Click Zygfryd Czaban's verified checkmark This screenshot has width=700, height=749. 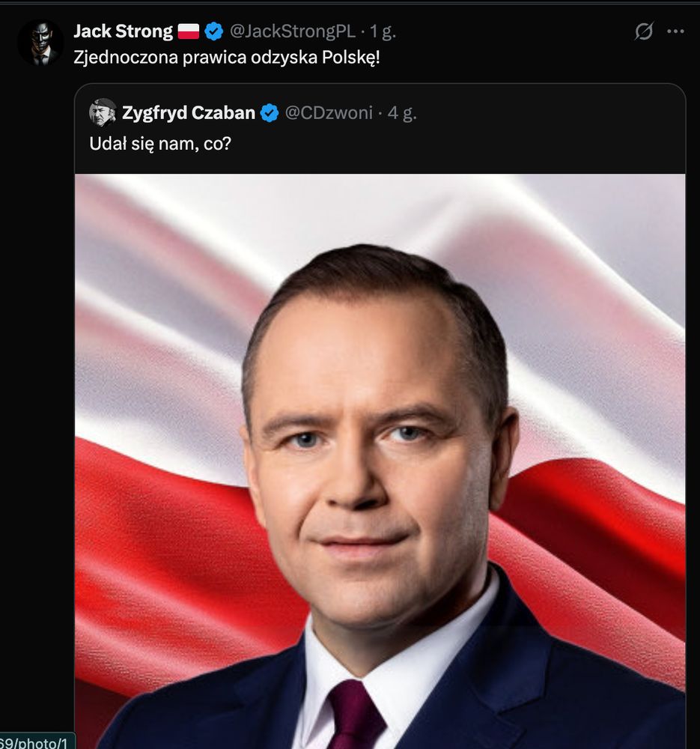pos(270,112)
